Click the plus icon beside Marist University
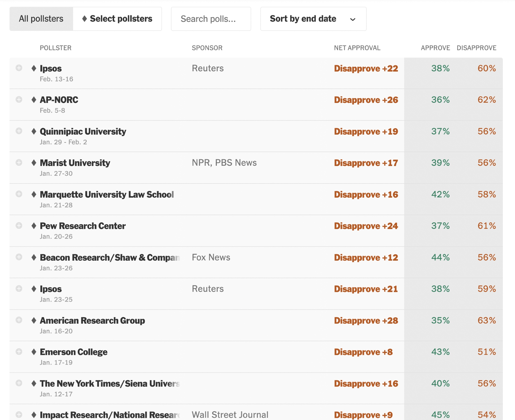515x420 pixels. point(19,163)
